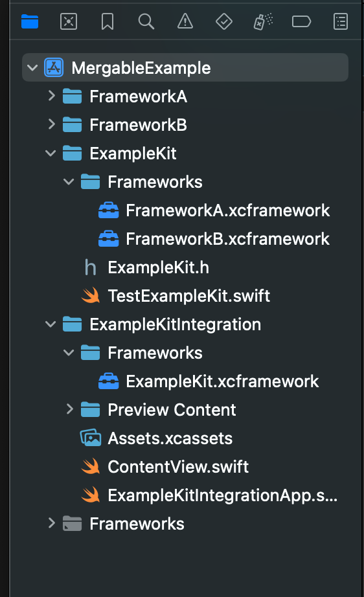Collapse the ExampleKit folder
This screenshot has width=364, height=597.
click(51, 153)
